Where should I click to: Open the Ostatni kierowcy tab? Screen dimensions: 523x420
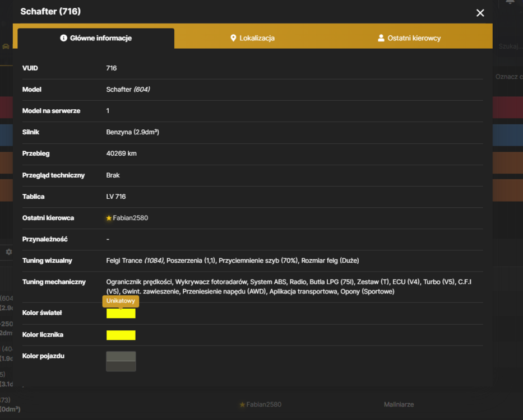[x=409, y=38]
